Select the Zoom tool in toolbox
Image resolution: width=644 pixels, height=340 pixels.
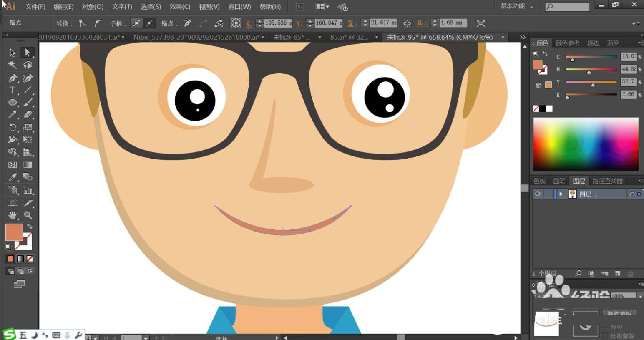click(28, 215)
